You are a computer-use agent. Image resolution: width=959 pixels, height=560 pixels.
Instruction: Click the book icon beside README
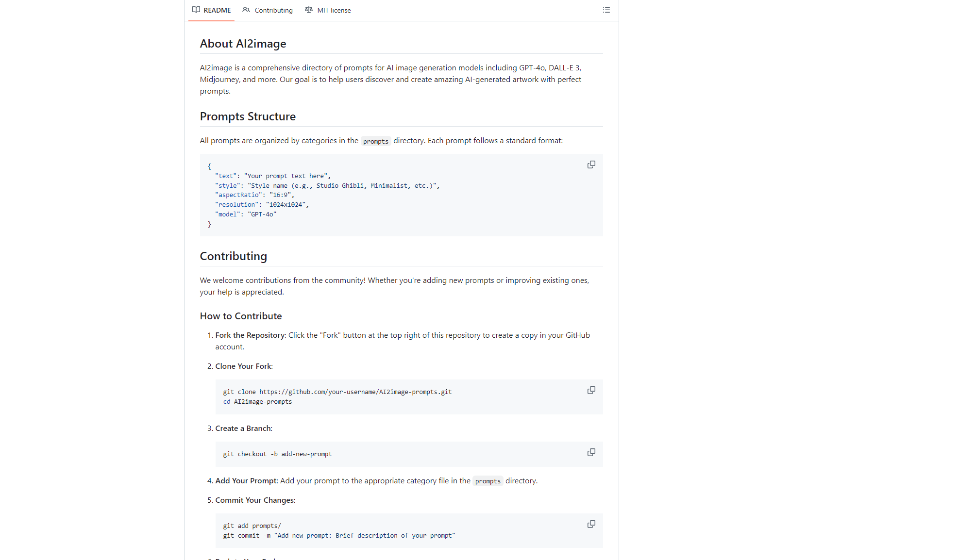(x=196, y=10)
